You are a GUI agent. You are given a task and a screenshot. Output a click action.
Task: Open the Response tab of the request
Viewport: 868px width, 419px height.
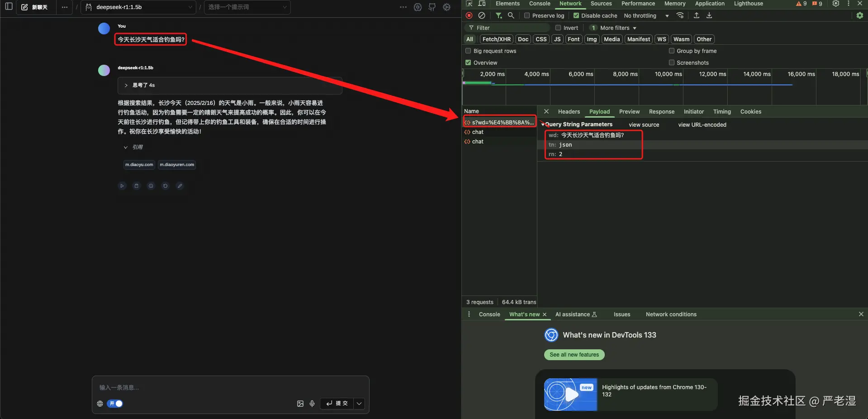point(661,112)
